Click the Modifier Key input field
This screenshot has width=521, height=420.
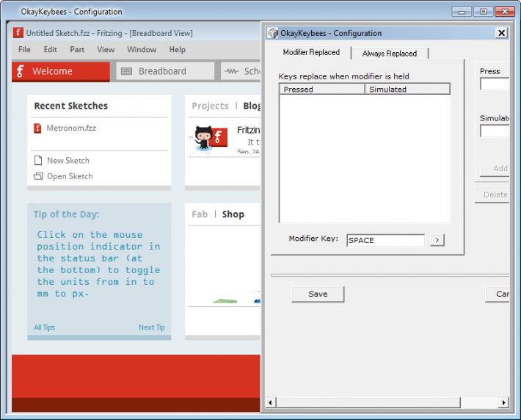click(385, 240)
